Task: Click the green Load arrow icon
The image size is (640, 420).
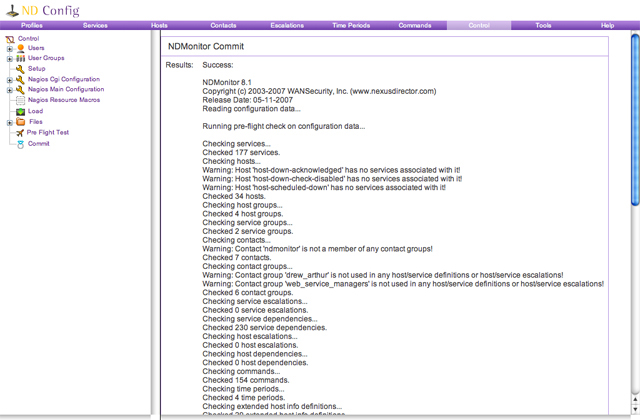Action: (x=20, y=111)
